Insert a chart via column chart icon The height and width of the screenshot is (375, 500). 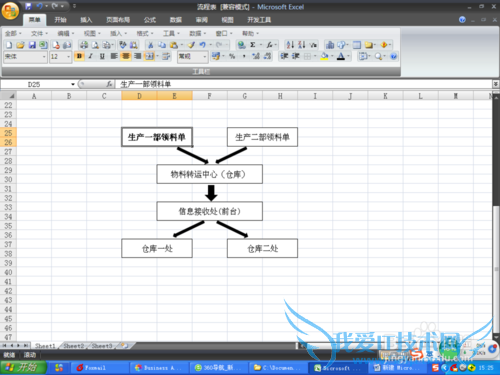[x=330, y=45]
